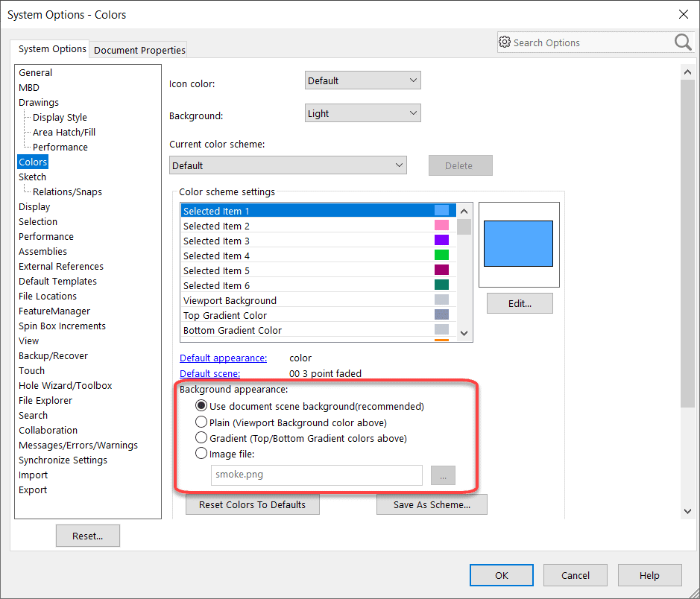
Task: Select Assemblies in options tree
Action: tap(42, 251)
